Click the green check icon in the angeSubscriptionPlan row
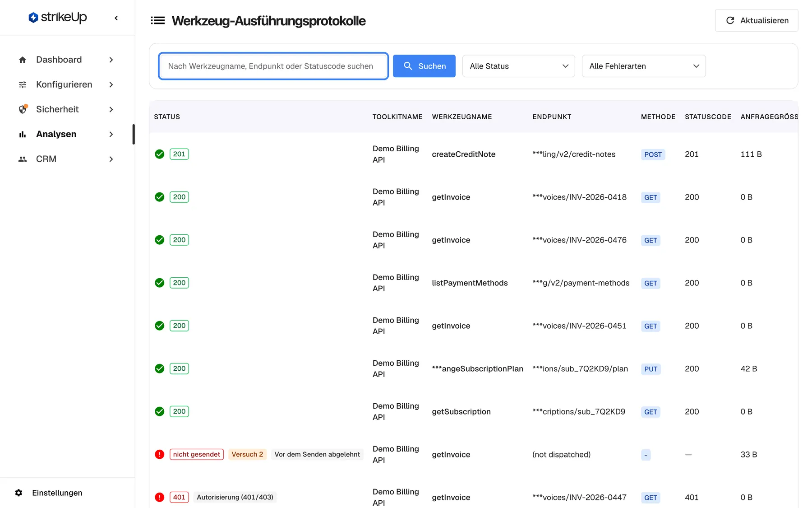 coord(160,368)
